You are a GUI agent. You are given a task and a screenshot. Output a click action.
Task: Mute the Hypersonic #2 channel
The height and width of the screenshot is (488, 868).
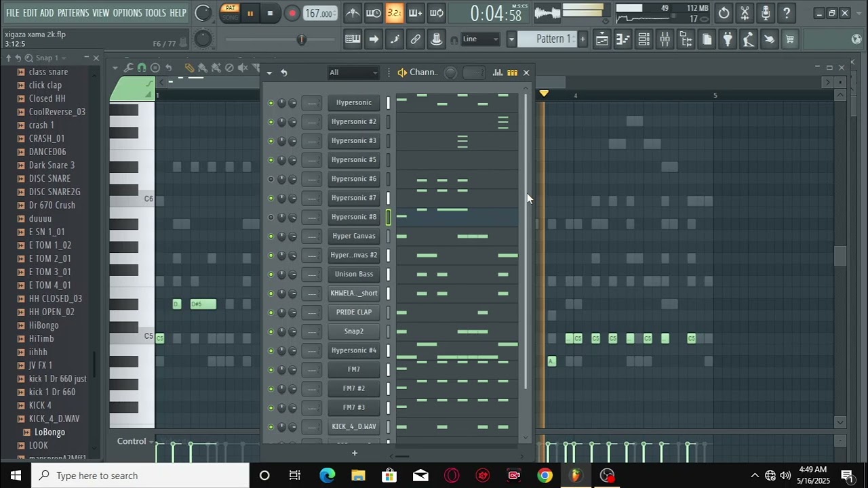271,122
